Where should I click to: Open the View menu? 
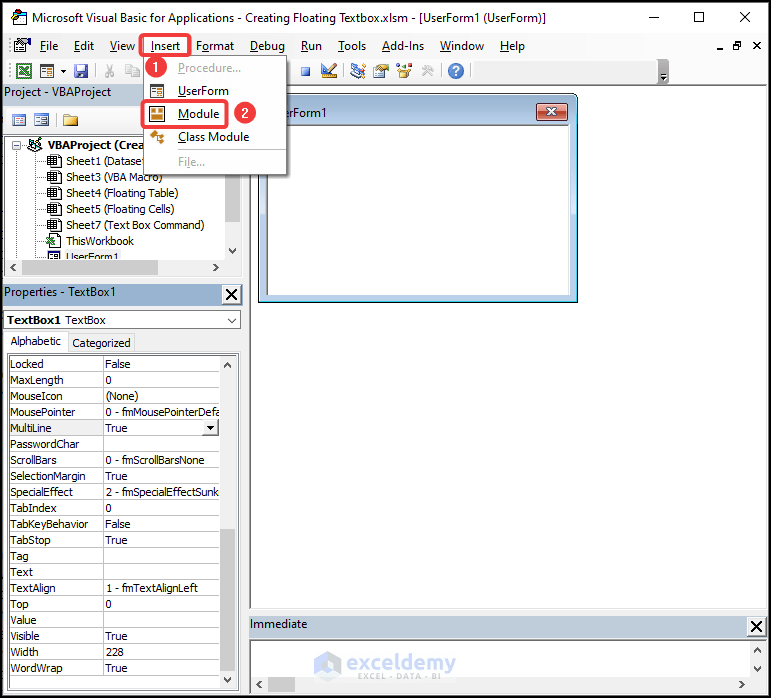tap(122, 46)
